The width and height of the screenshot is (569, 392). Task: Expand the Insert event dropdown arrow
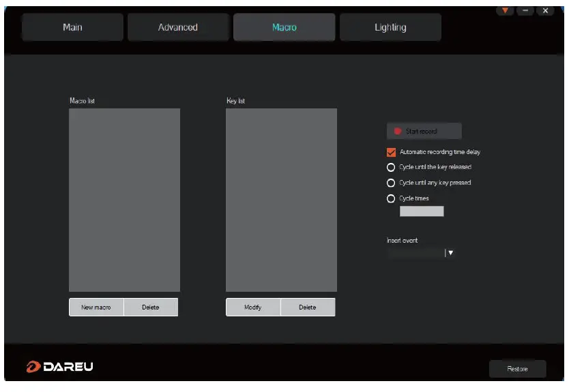tap(450, 253)
